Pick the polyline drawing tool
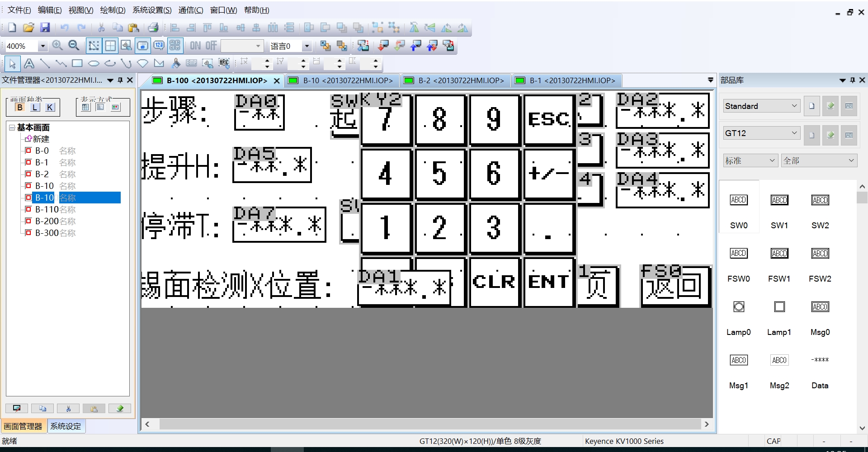The image size is (868, 452). tap(61, 64)
